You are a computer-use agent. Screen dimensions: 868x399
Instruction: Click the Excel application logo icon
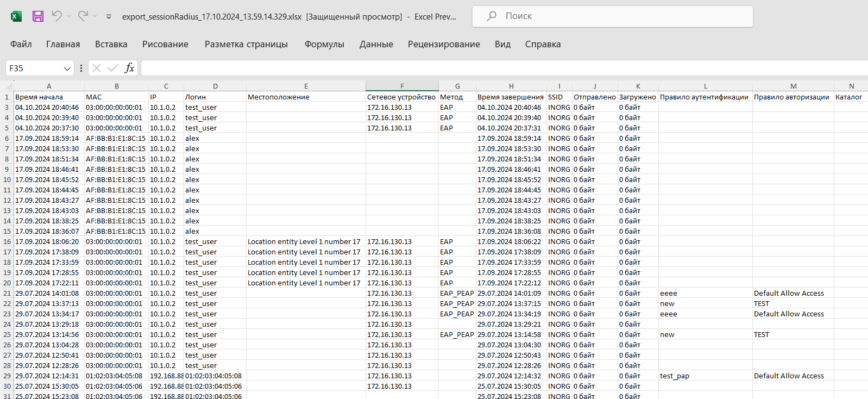16,16
